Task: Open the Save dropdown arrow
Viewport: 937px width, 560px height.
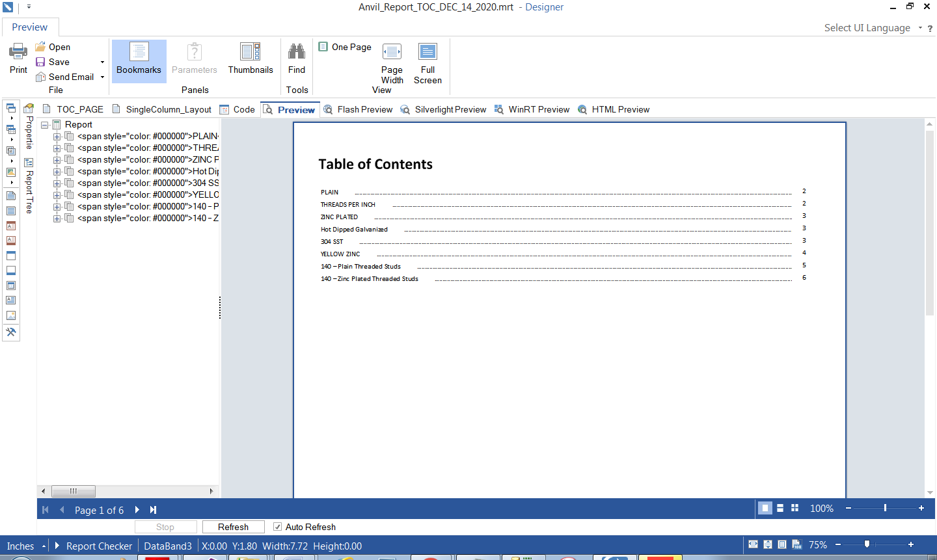Action: pos(102,62)
